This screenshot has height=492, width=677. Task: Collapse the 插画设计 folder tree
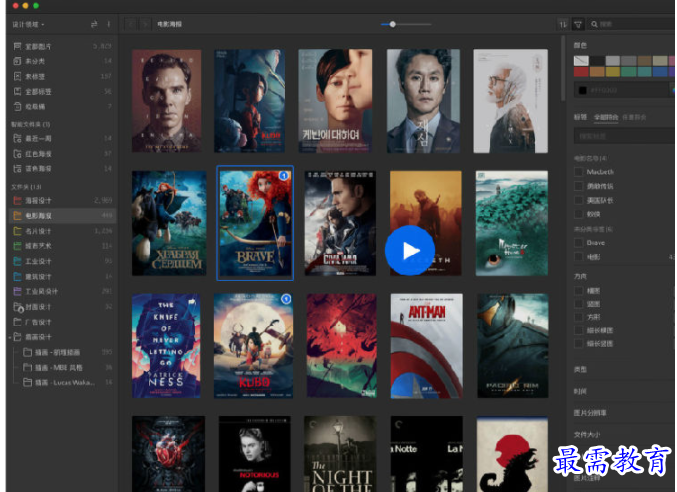click(9, 337)
